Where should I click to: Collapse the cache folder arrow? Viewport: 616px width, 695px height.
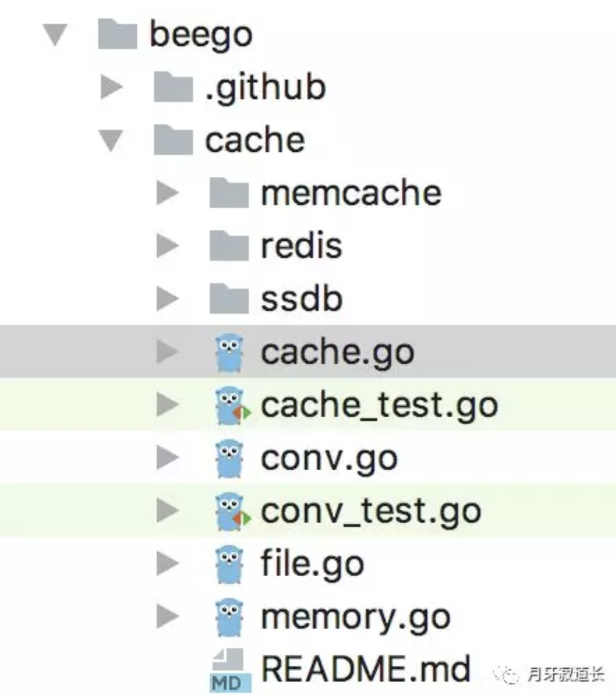click(111, 141)
